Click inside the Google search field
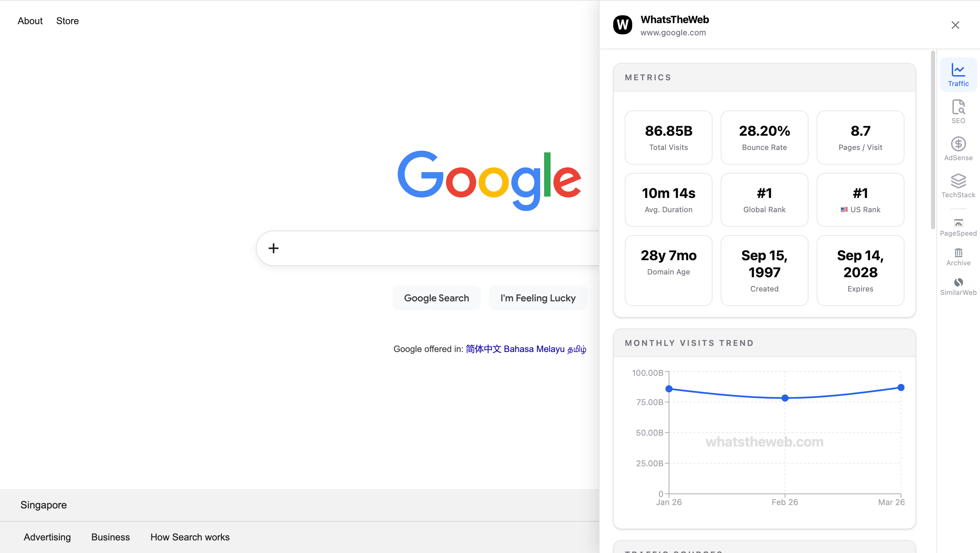The height and width of the screenshot is (553, 980). pos(438,248)
